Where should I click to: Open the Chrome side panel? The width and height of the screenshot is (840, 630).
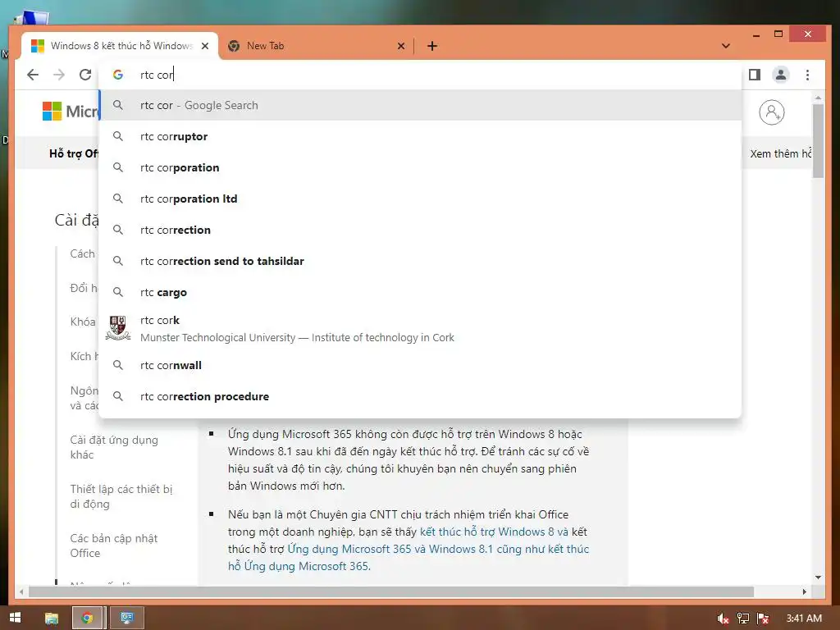click(755, 75)
